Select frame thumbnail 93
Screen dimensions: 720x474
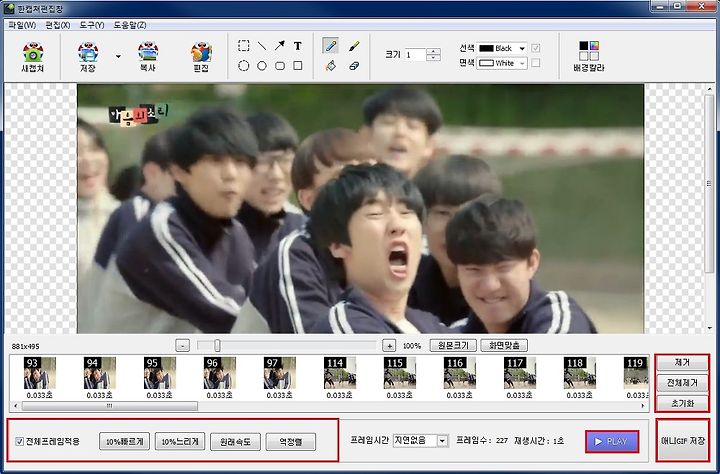(x=39, y=373)
